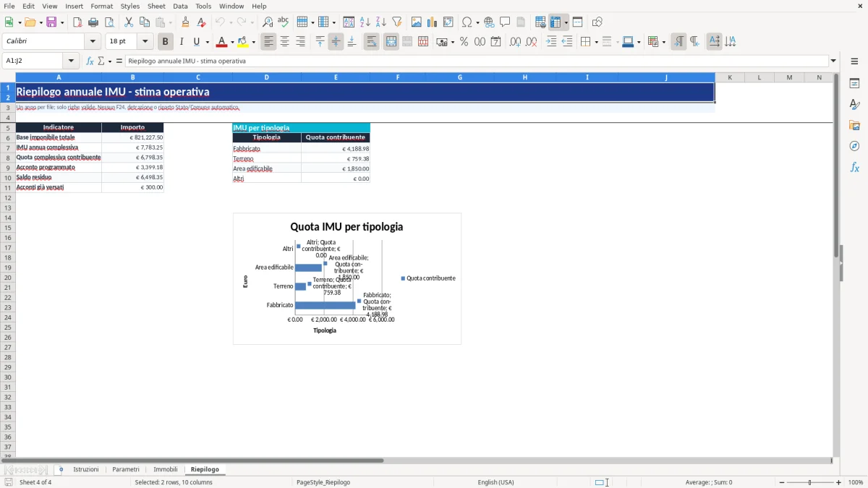Image resolution: width=868 pixels, height=488 pixels.
Task: Open the Freeze Rows and Columns dropdown
Action: [566, 22]
